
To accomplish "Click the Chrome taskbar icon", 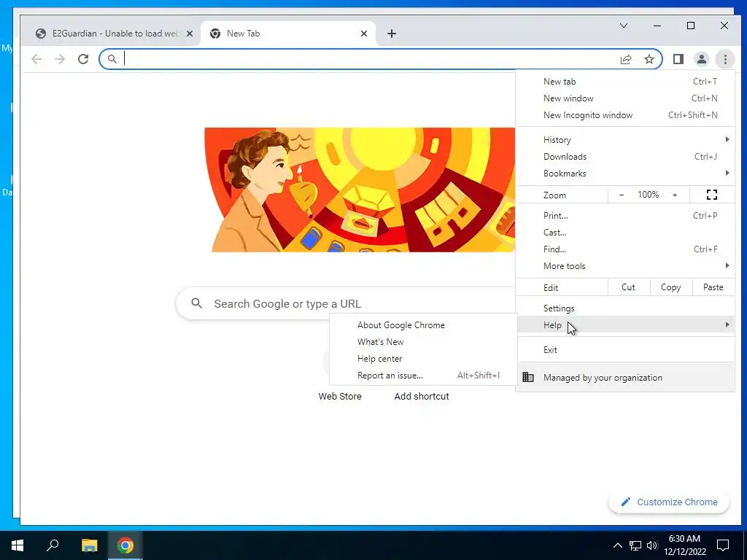I will click(x=125, y=545).
